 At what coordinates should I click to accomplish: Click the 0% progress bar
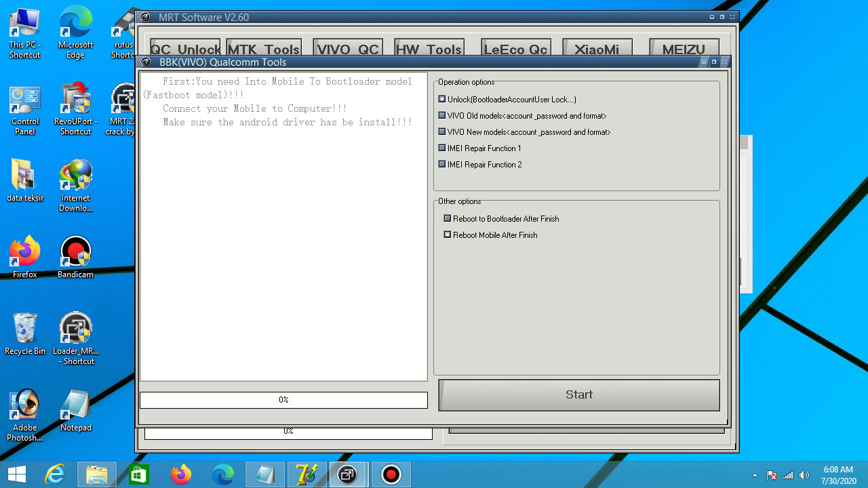(x=283, y=400)
